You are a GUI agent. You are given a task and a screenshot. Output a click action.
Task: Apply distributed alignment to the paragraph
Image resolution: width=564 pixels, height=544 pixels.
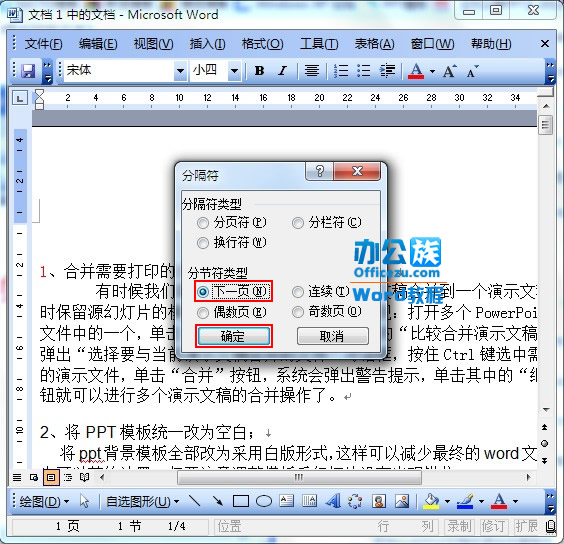tap(312, 71)
